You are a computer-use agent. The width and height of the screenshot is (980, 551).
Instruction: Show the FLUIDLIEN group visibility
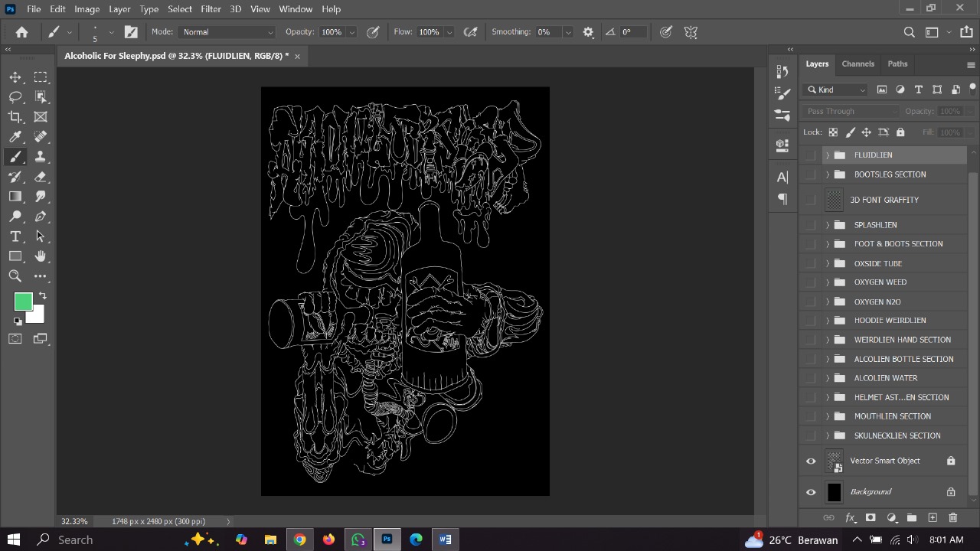811,155
